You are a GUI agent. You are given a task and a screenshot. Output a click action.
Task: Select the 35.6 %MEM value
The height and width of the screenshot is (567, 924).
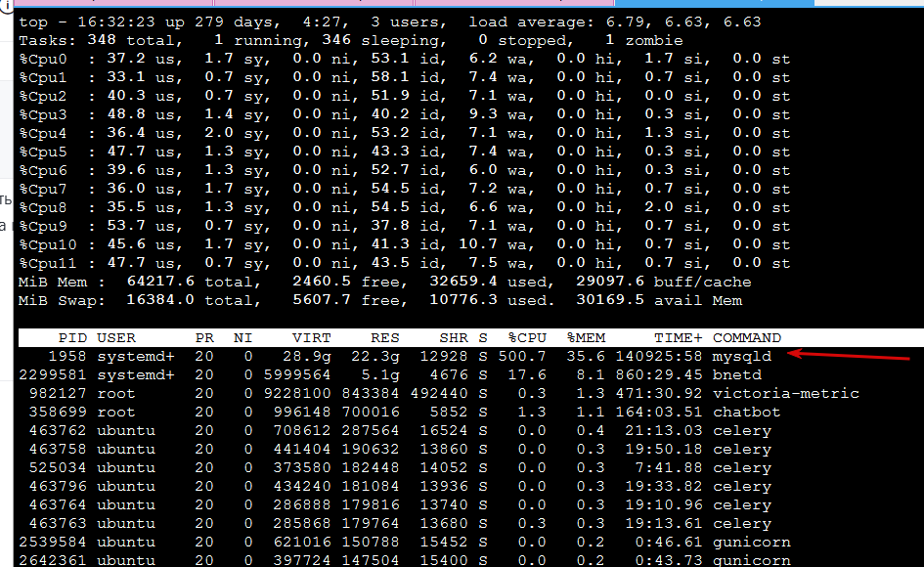click(586, 357)
